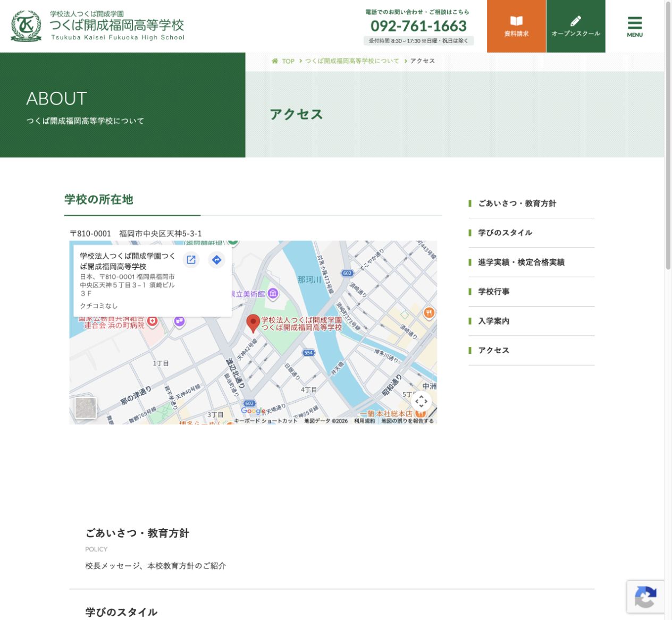Click the map directions arrow icon
Screen dimensions: 672x620
216,260
